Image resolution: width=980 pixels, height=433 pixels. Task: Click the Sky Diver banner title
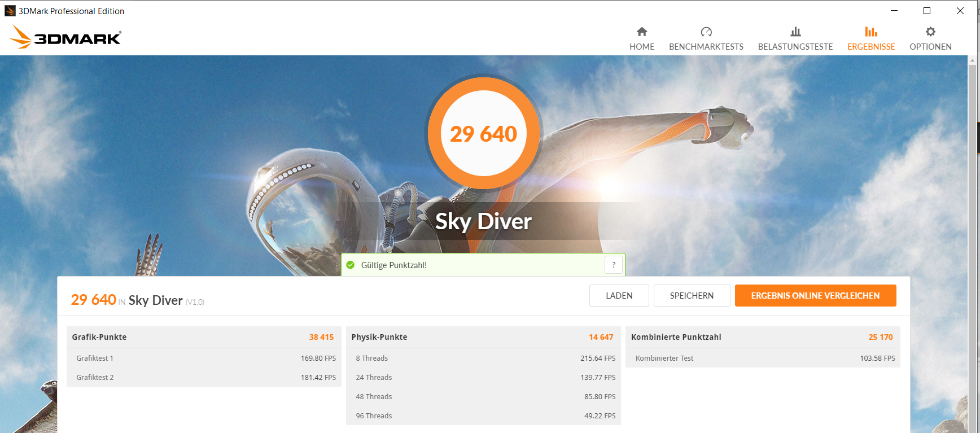point(483,221)
